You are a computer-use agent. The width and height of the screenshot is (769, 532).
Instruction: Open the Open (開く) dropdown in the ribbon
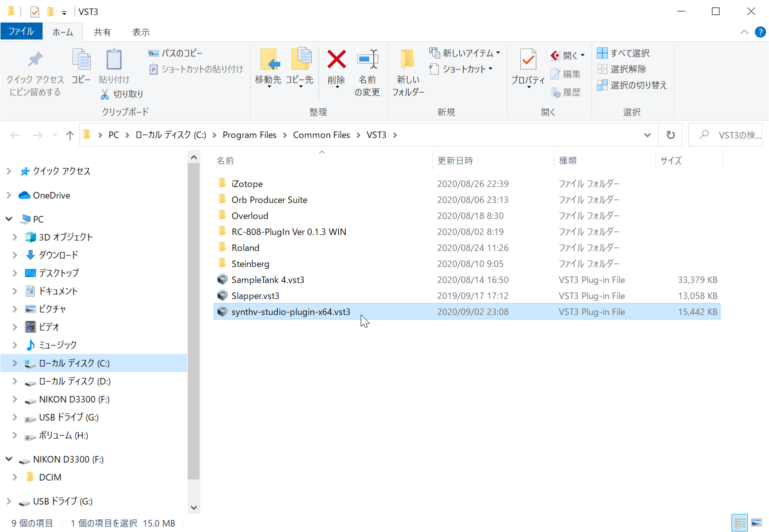567,55
